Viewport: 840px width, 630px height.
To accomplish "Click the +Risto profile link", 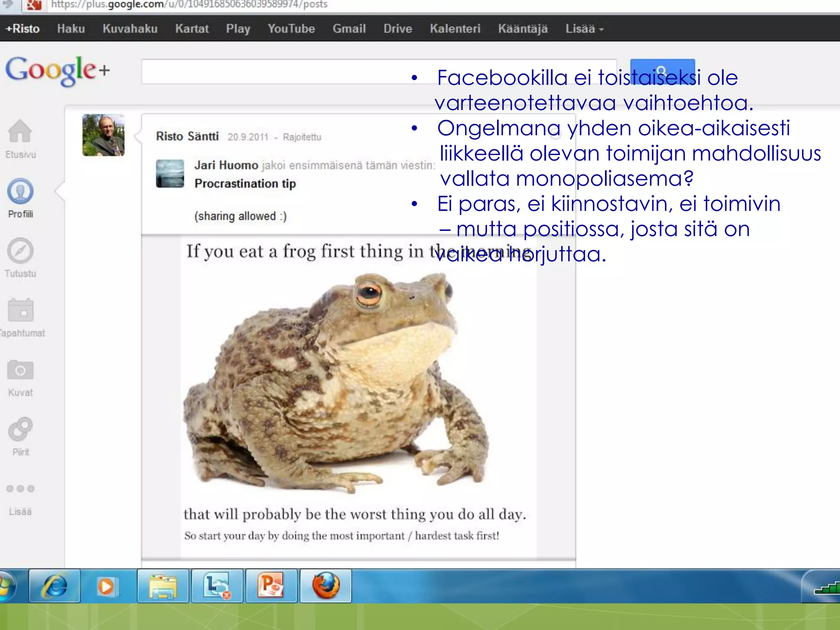I will (x=23, y=29).
